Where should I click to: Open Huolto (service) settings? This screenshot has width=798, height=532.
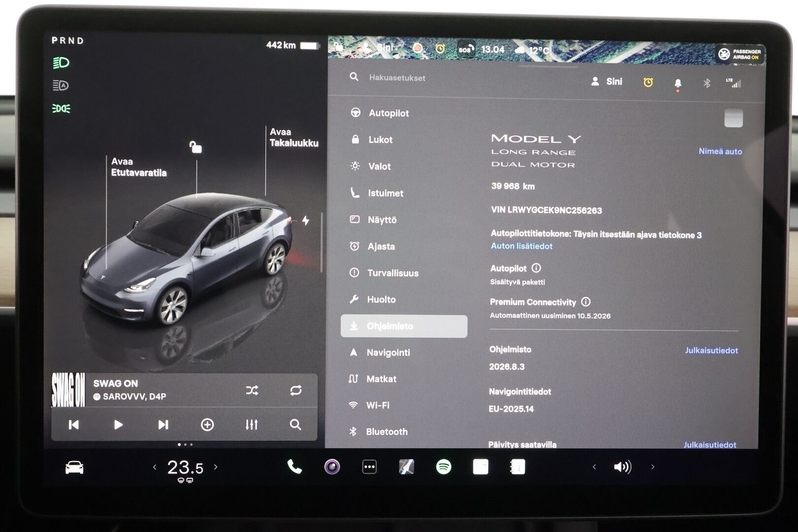(372, 299)
